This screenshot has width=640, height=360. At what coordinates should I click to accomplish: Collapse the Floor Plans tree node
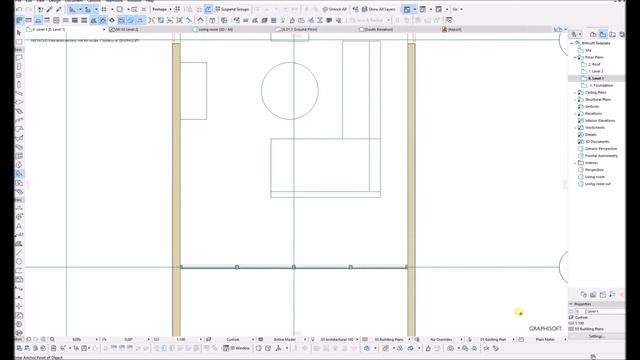(575, 57)
